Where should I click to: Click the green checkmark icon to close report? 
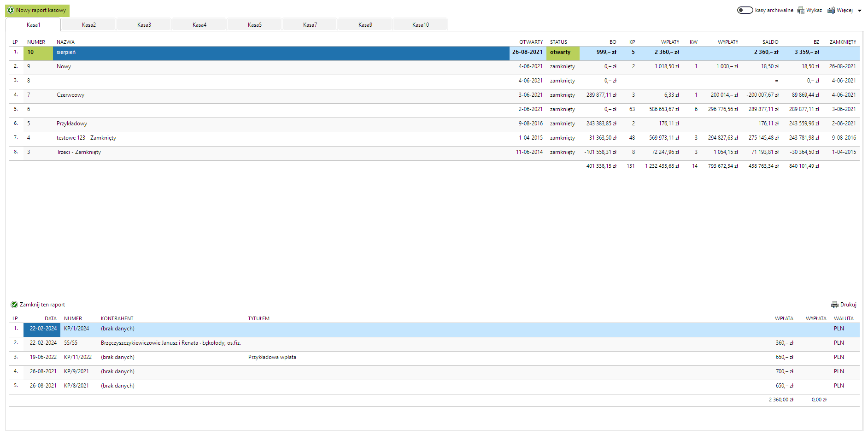pyautogui.click(x=14, y=305)
